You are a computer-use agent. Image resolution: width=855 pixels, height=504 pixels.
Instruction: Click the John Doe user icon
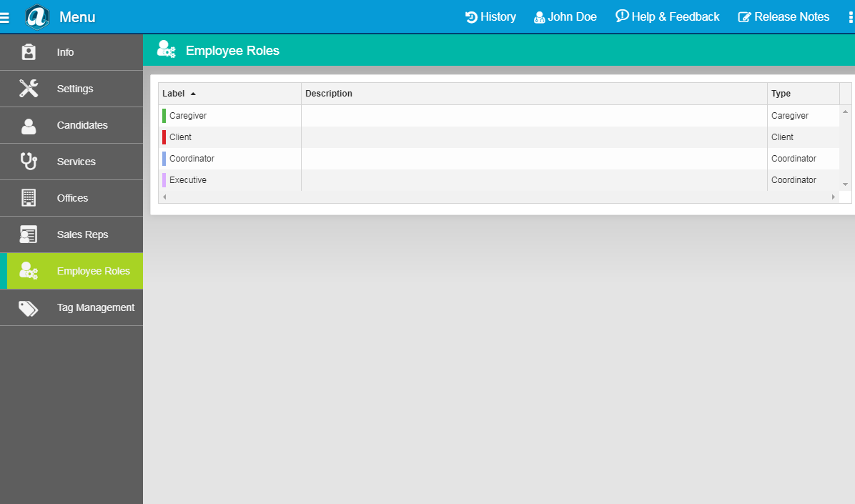[539, 17]
